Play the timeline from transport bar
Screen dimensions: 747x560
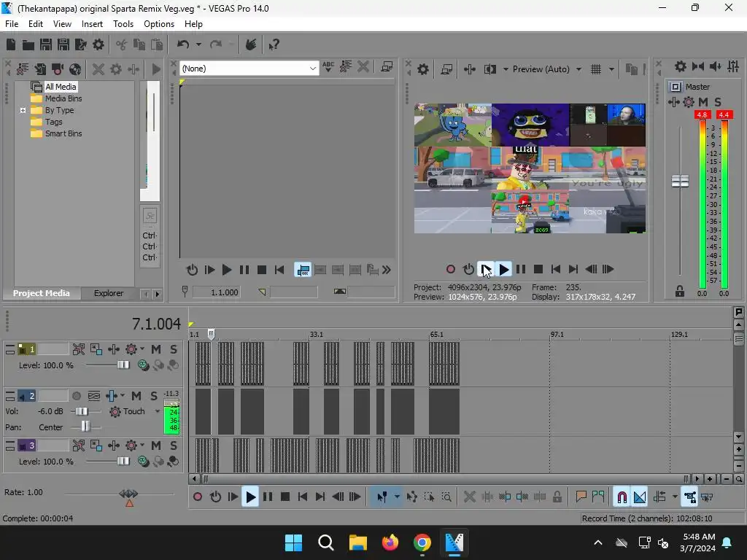250,497
